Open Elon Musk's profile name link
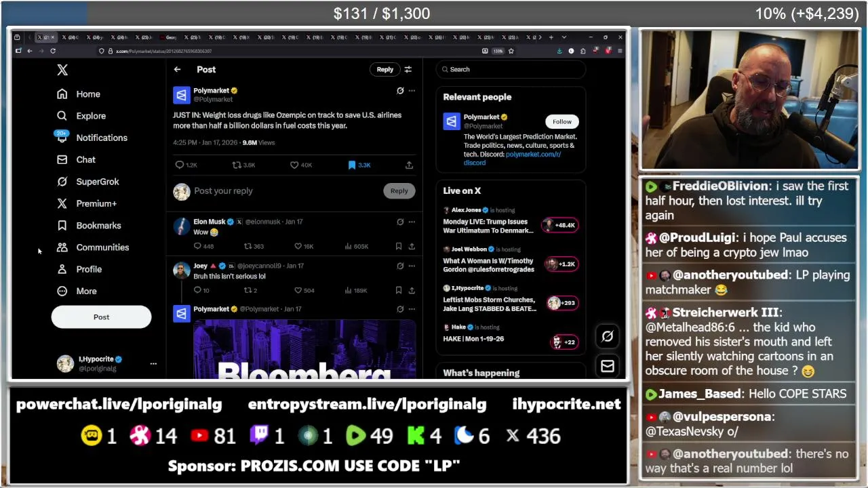This screenshot has width=868, height=488. click(x=210, y=222)
